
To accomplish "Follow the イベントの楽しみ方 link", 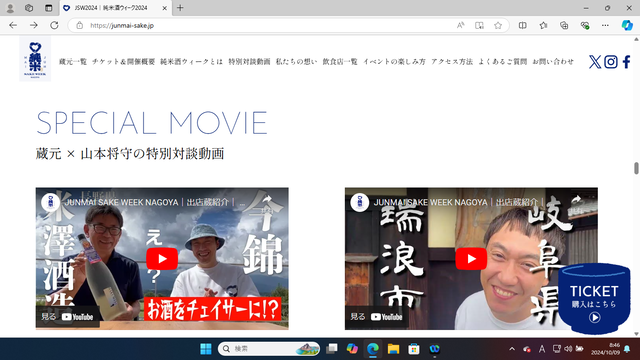I will 394,62.
